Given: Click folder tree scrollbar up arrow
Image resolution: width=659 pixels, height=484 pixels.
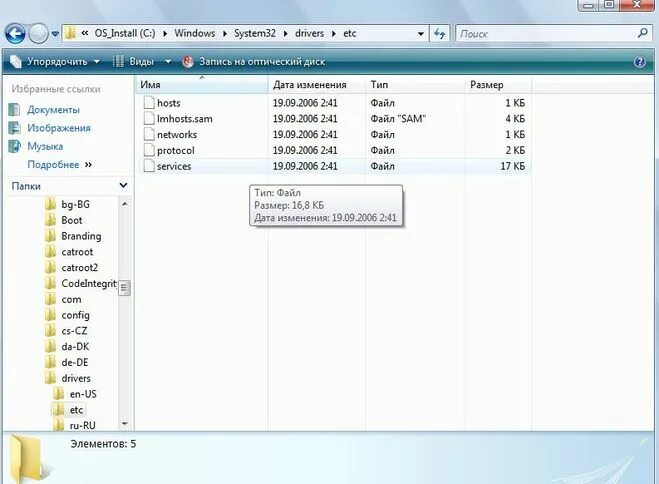Looking at the screenshot, I should pyautogui.click(x=124, y=204).
